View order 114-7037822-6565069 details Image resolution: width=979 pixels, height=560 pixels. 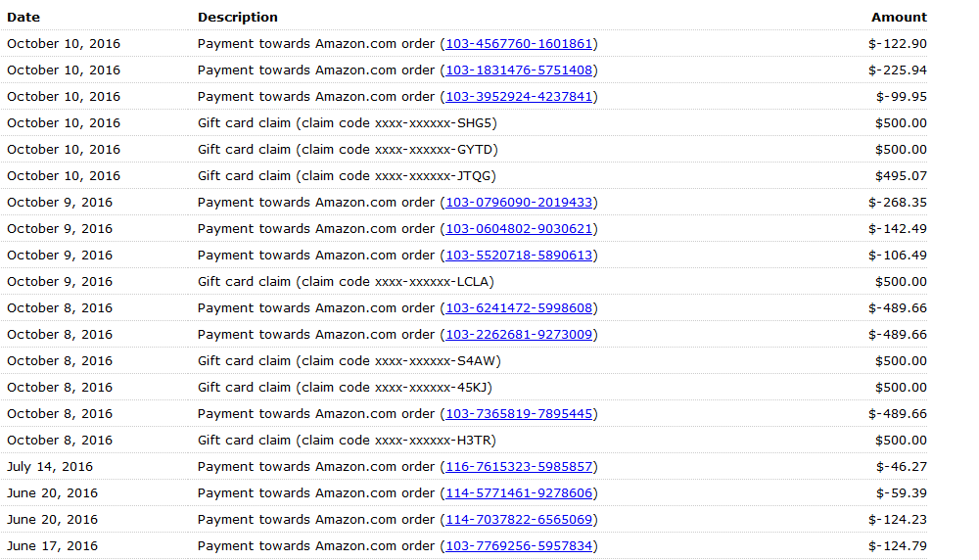click(519, 520)
